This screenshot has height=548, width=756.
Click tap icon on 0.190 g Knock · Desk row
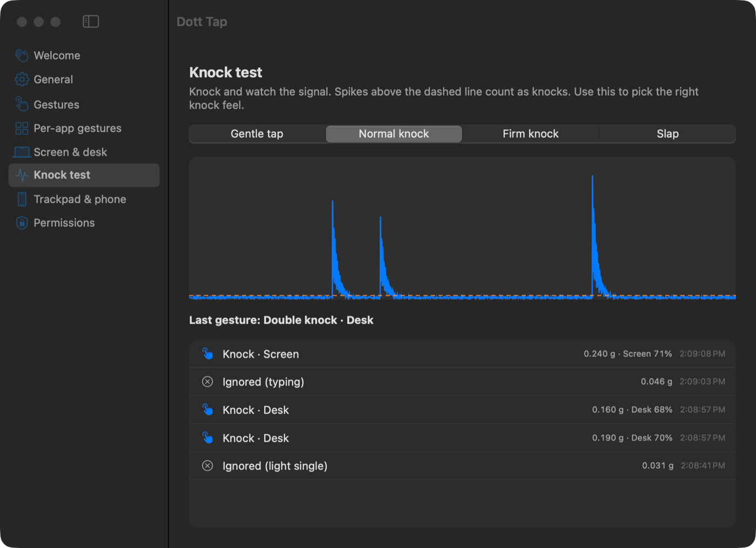pyautogui.click(x=207, y=438)
